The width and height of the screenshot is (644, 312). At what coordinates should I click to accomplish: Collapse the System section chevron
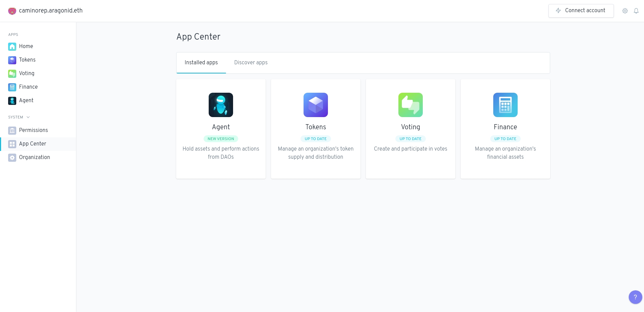click(28, 117)
